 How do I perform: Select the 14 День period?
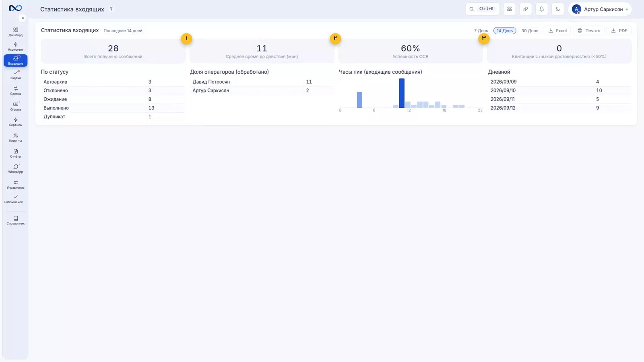505,31
